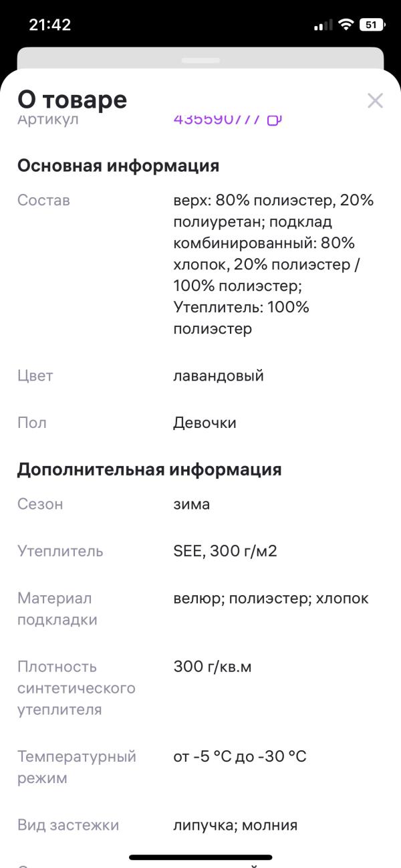Tap the О товаре sheet title
This screenshot has width=401, height=868.
[x=72, y=99]
